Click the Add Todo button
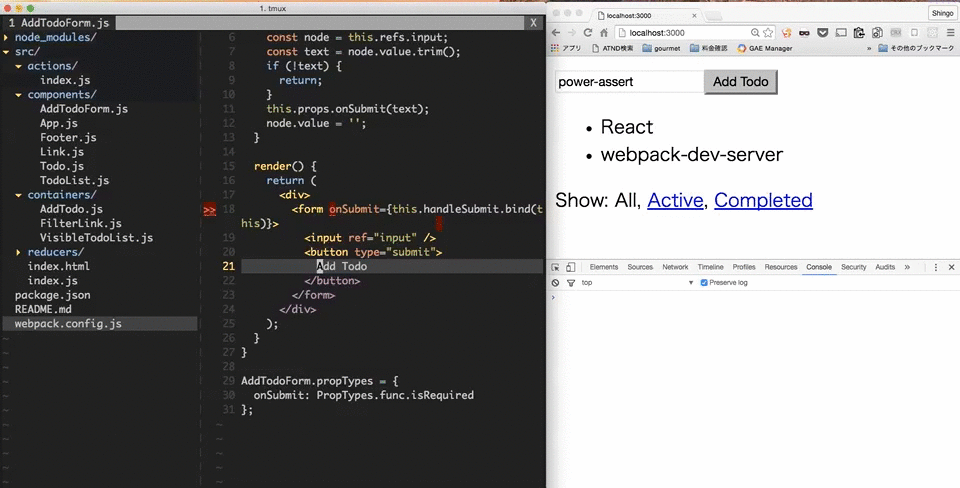 click(740, 82)
